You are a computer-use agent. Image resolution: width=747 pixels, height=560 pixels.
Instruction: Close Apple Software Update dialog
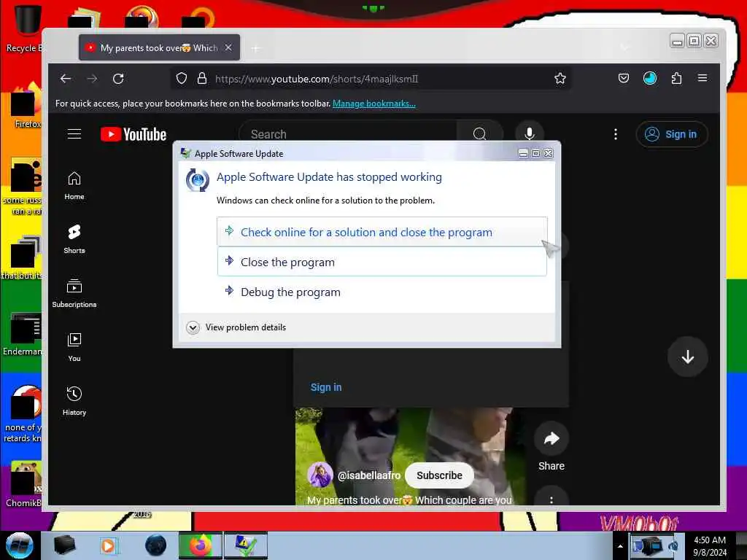click(x=549, y=153)
